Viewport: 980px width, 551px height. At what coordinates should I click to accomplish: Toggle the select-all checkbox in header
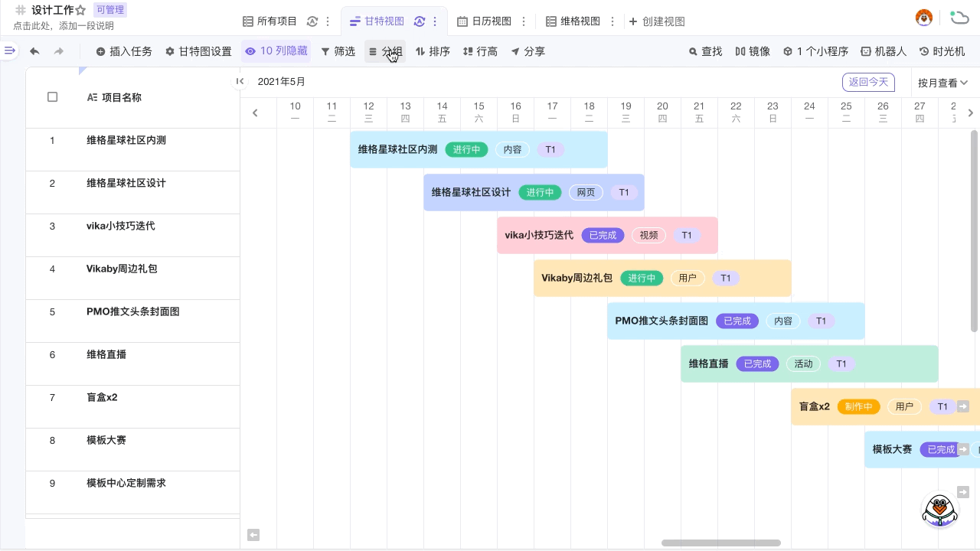pos(53,97)
